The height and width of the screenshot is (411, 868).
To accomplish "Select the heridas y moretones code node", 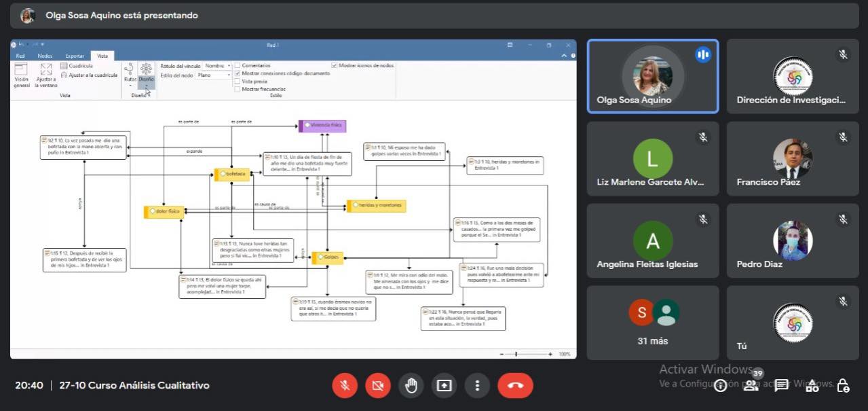I will tap(377, 205).
